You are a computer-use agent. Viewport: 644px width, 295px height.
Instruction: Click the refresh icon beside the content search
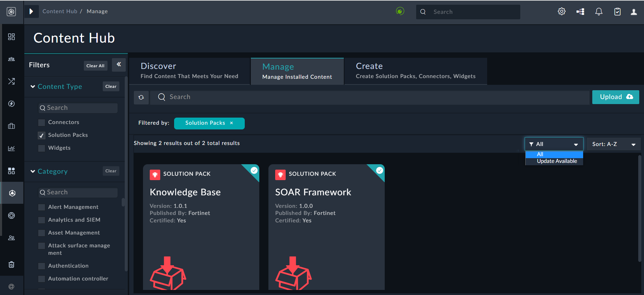tap(141, 97)
